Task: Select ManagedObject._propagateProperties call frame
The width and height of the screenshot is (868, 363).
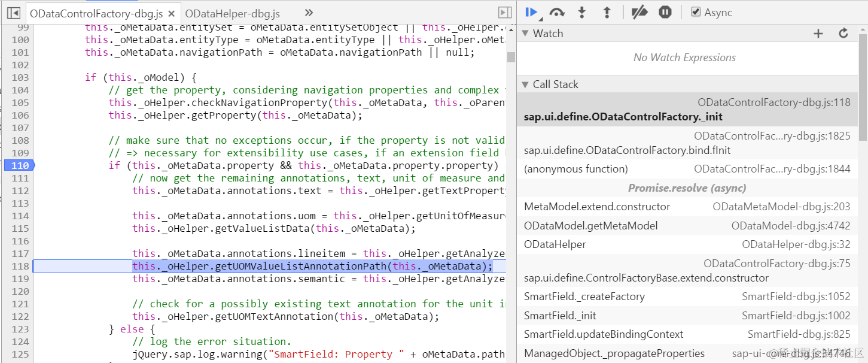Action: [687, 353]
